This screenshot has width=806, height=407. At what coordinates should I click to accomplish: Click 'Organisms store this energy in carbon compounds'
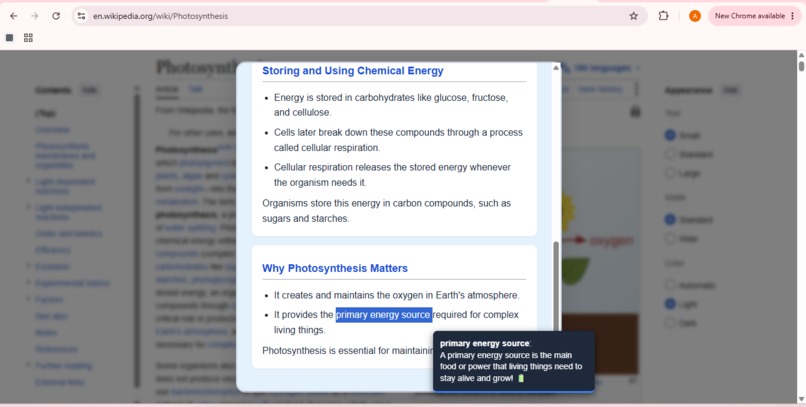click(x=387, y=211)
